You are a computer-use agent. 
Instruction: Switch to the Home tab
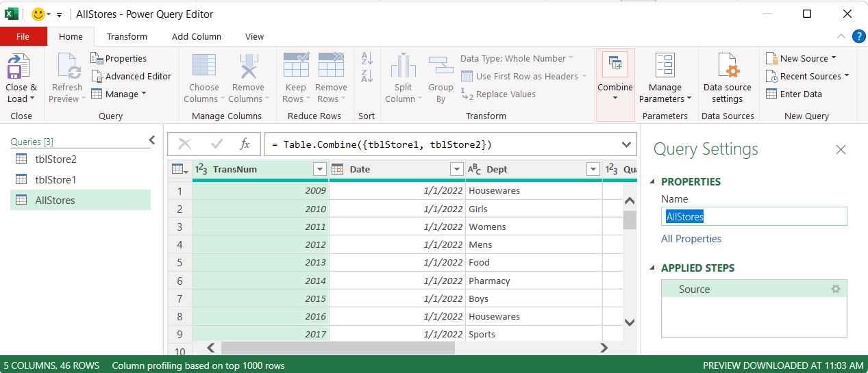[71, 36]
